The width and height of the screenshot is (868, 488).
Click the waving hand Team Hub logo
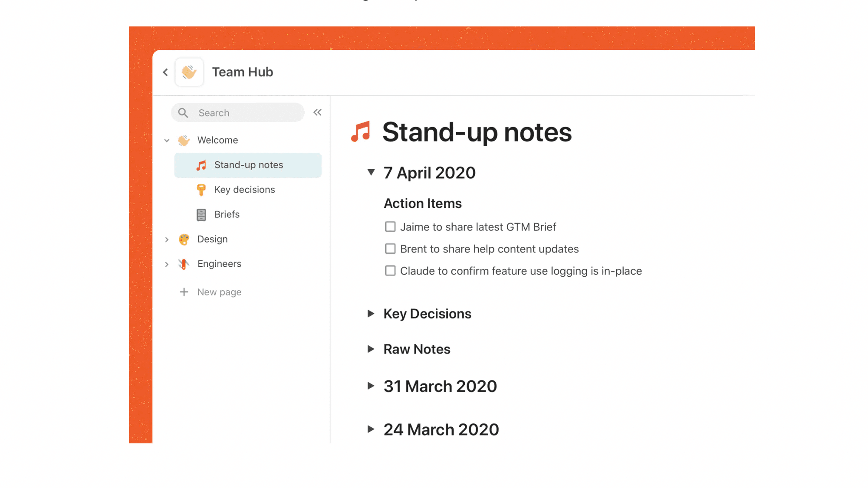tap(189, 72)
